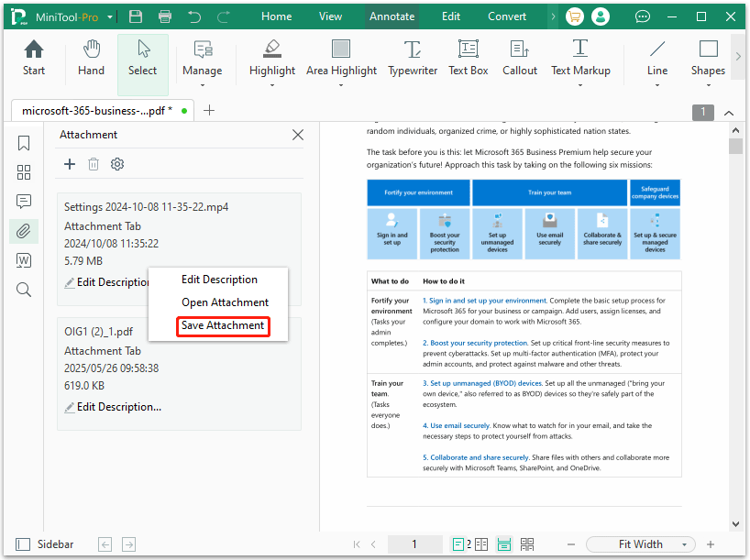Open the View tab
The width and height of the screenshot is (750, 560).
point(330,16)
